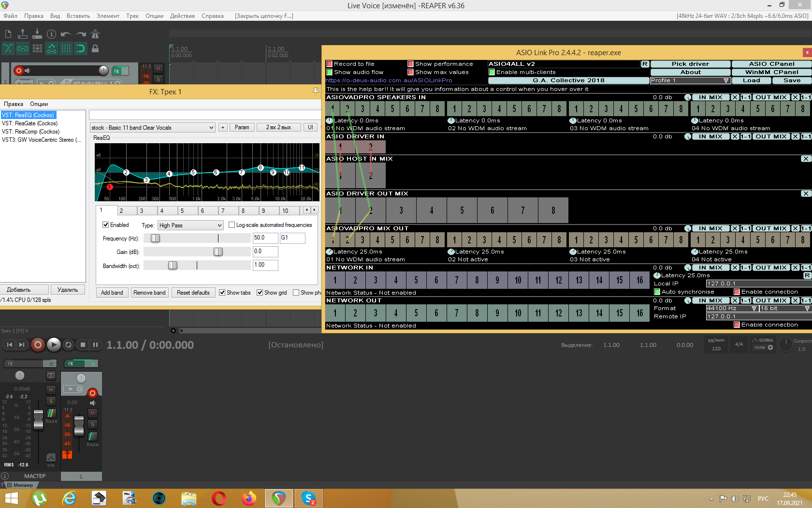Open the time signature 4/4 selector
Screen dimensions: 812x508
[x=739, y=344]
